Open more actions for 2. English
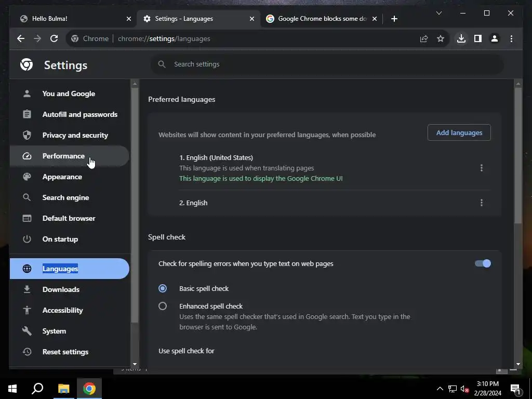 pyautogui.click(x=482, y=203)
